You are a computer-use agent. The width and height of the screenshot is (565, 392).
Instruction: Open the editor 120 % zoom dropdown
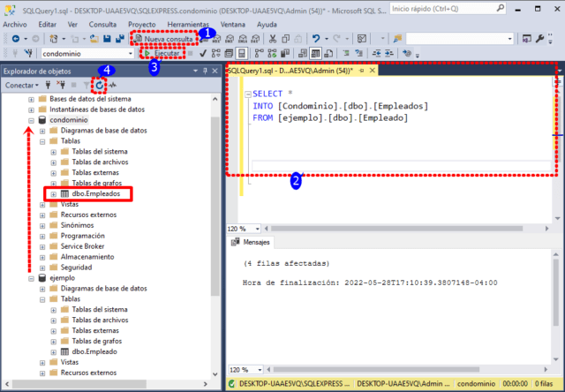click(x=257, y=229)
